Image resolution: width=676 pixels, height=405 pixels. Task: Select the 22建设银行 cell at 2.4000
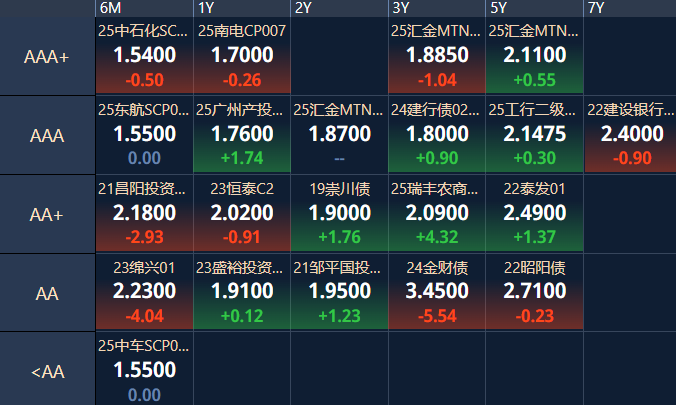[x=631, y=135]
